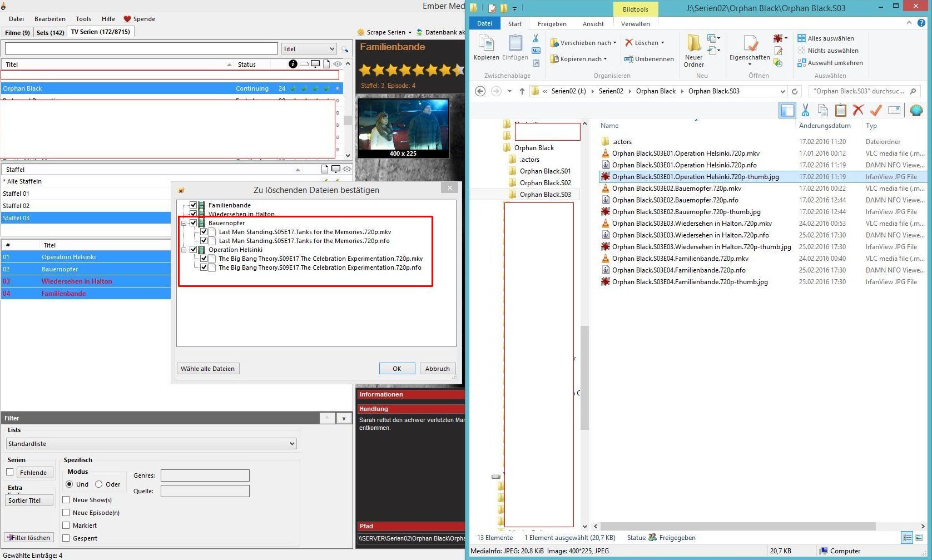Click the Ember series list scrollbar thumb
Viewport: 932px width, 560px height.
click(348, 120)
